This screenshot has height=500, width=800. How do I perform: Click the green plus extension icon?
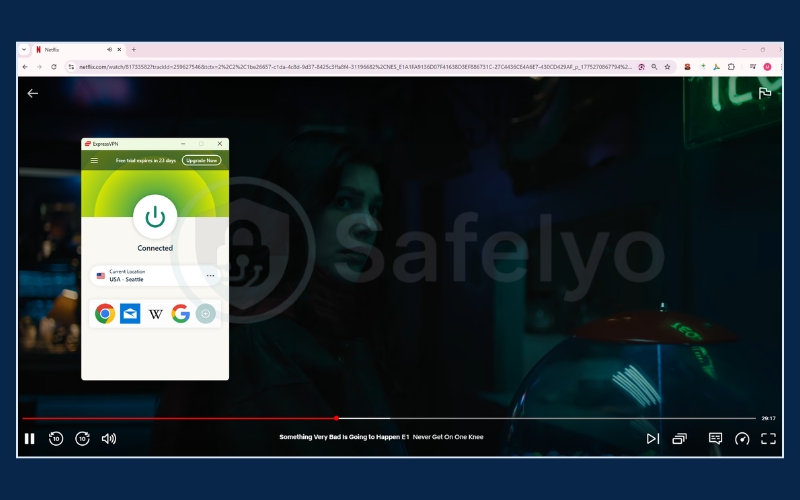coord(703,67)
